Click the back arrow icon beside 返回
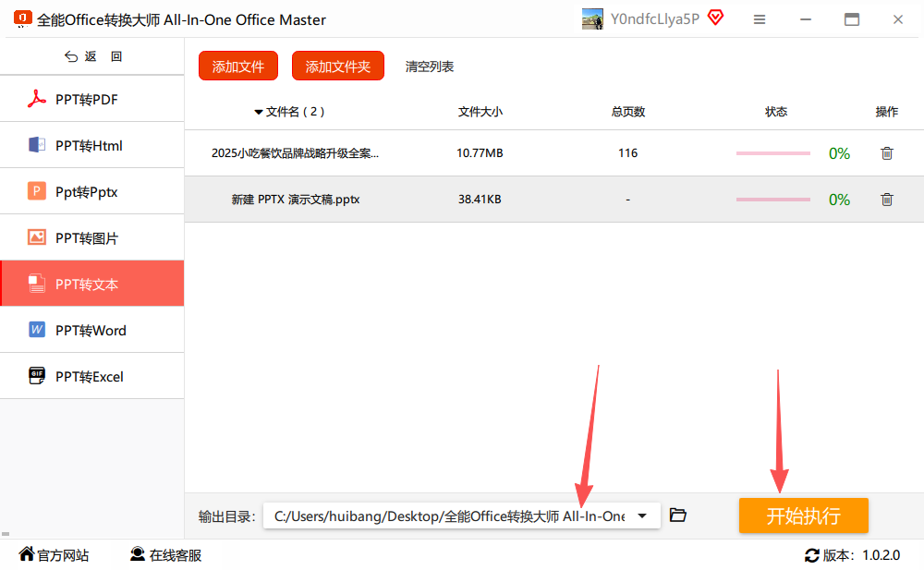 (71, 56)
